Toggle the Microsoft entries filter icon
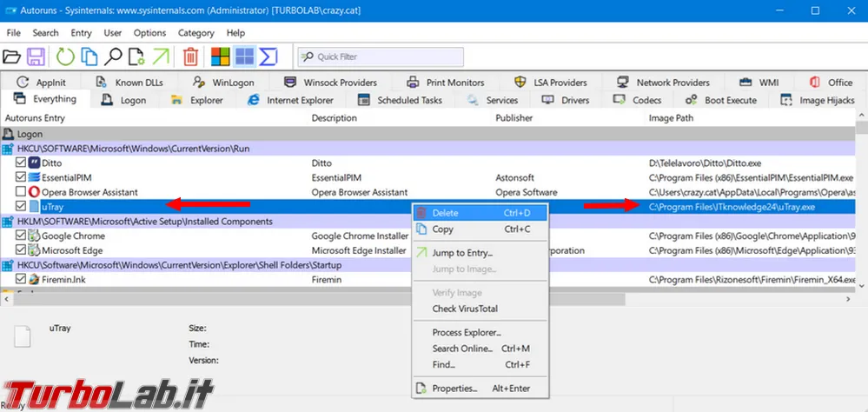Viewport: 868px width, 412px height. (x=220, y=56)
